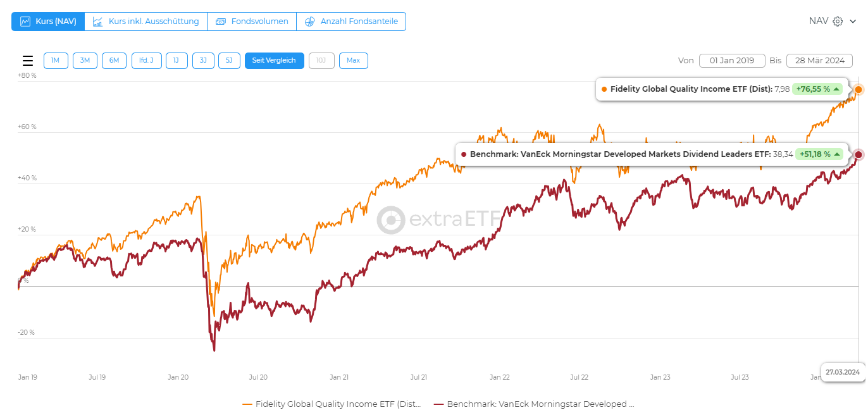This screenshot has height=410, width=868.
Task: Click the bar chart icon beside Kurs inkl. Ausschüttung
Action: tap(97, 22)
